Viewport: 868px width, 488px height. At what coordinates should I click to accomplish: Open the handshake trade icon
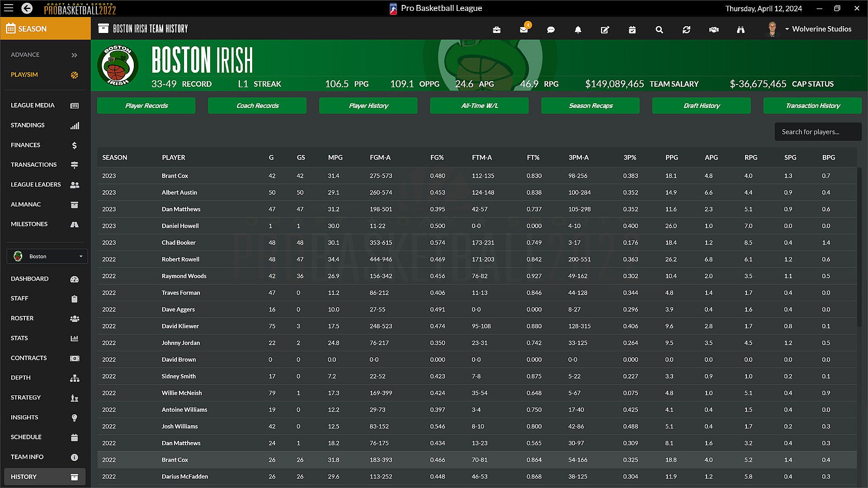[x=714, y=30]
